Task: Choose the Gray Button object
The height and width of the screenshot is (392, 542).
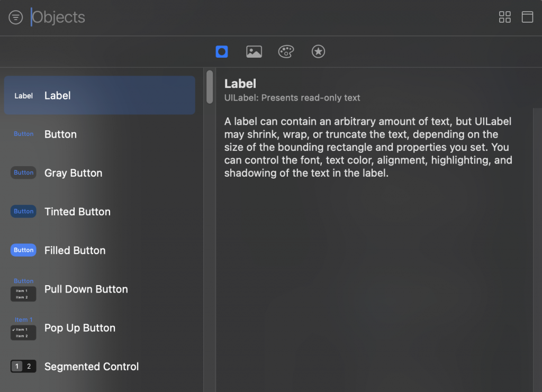Action: [x=100, y=173]
